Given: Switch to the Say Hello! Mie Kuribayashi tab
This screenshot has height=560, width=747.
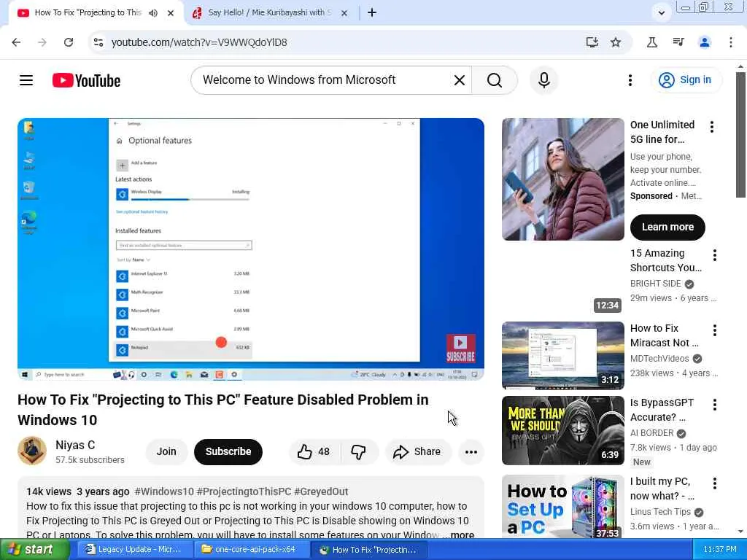Looking at the screenshot, I should click(x=270, y=13).
